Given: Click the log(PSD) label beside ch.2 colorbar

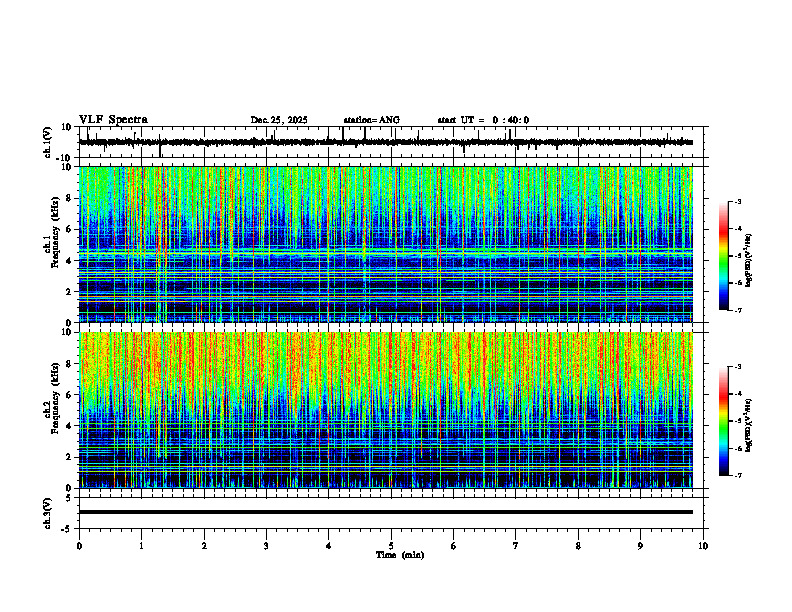Looking at the screenshot, I should click(x=749, y=426).
